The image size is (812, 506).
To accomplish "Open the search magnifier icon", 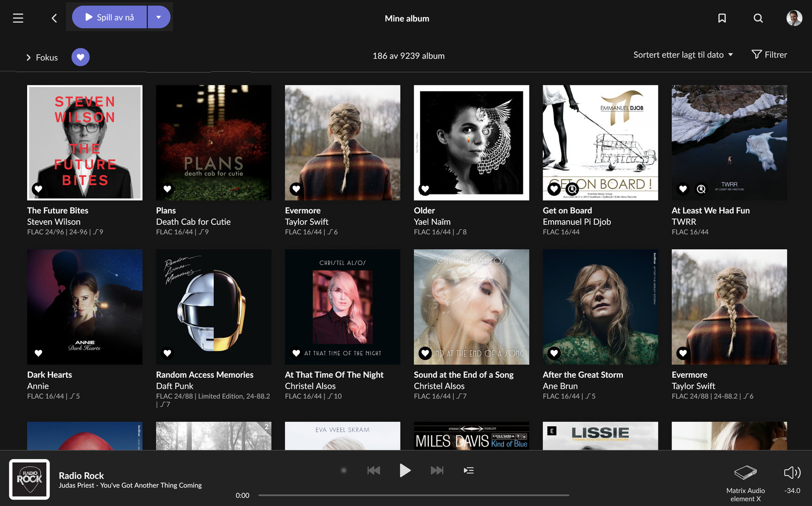I will [758, 18].
